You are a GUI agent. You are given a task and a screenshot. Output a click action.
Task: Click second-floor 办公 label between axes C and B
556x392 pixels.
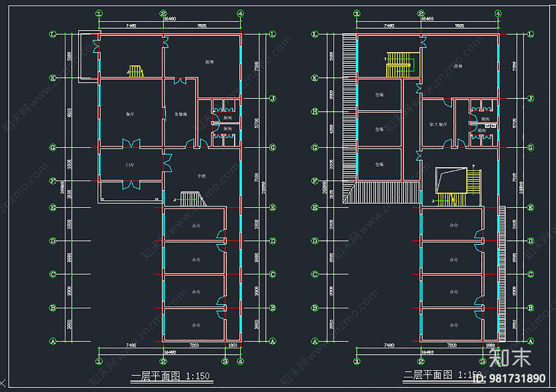(x=454, y=292)
